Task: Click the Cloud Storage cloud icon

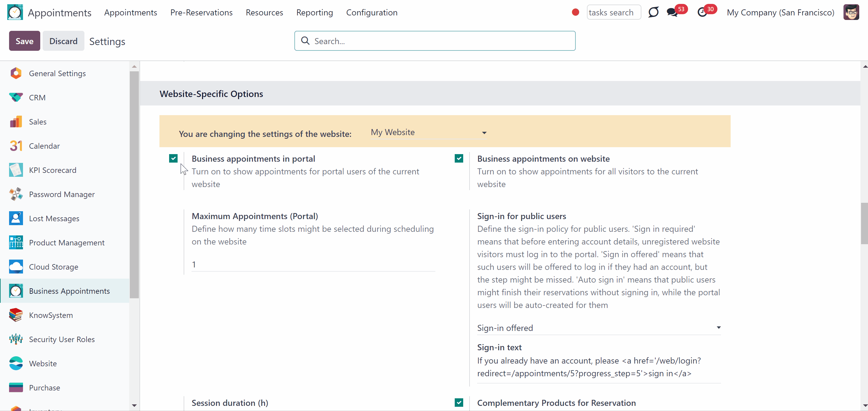Action: 16,267
